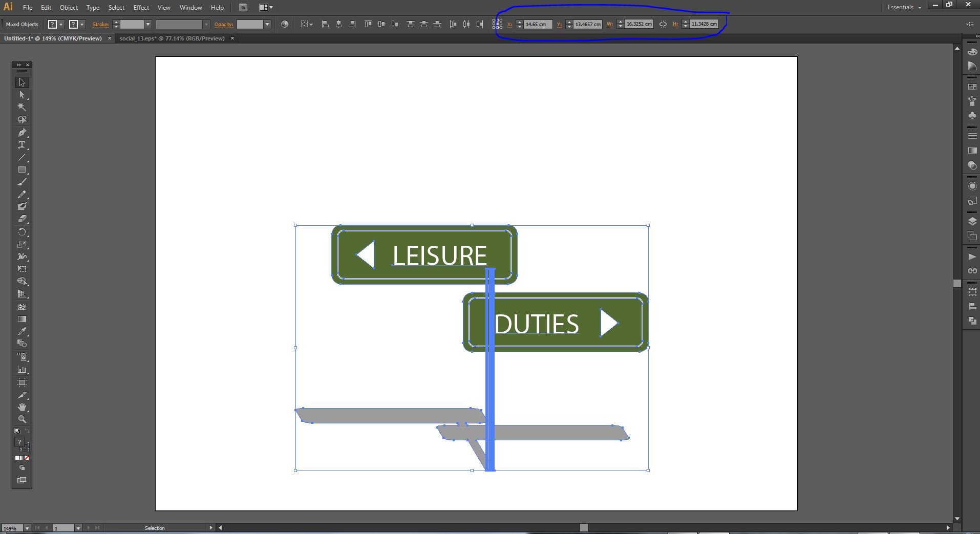The height and width of the screenshot is (534, 980).
Task: Select the Magic Wand tool
Action: (22, 107)
